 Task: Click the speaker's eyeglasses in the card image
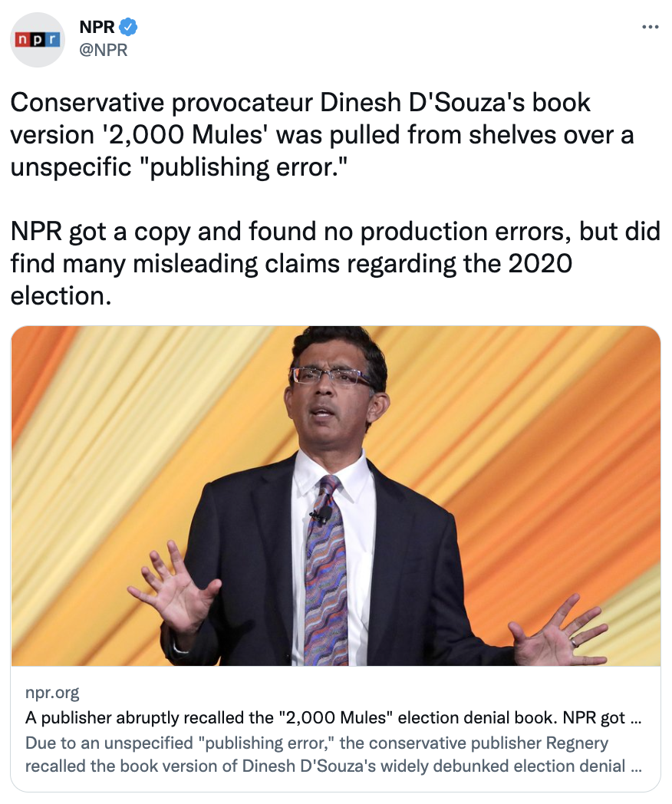(x=328, y=377)
